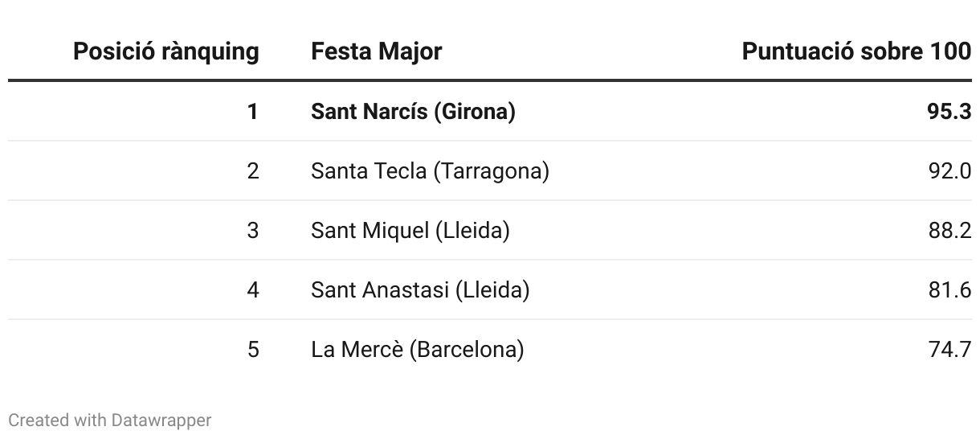
Task: Select the La Mercè (Barcelona) cell
Action: click(x=417, y=350)
